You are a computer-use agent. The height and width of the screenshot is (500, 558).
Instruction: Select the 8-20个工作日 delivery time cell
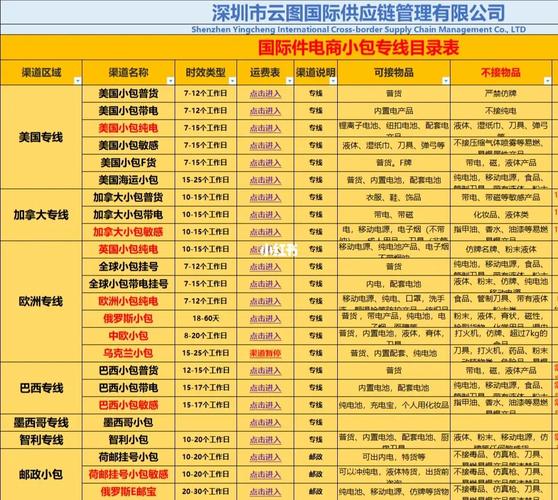pyautogui.click(x=206, y=336)
